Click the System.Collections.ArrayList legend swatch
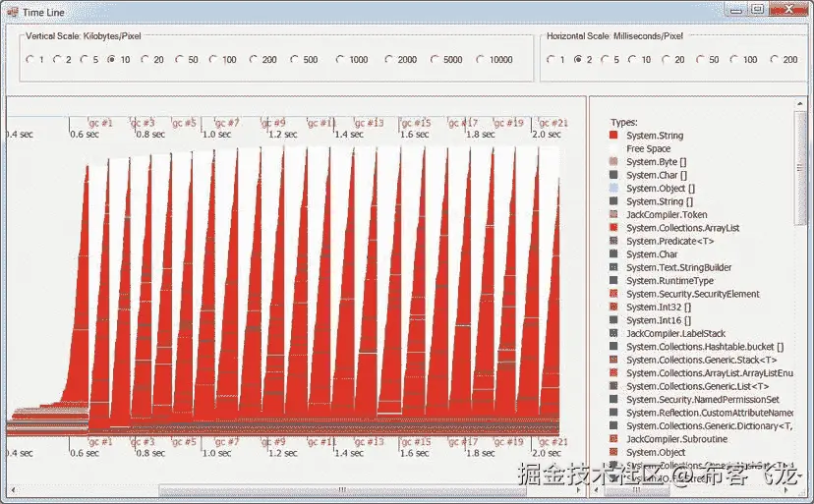Viewport: 814px width, 504px height. pos(613,227)
